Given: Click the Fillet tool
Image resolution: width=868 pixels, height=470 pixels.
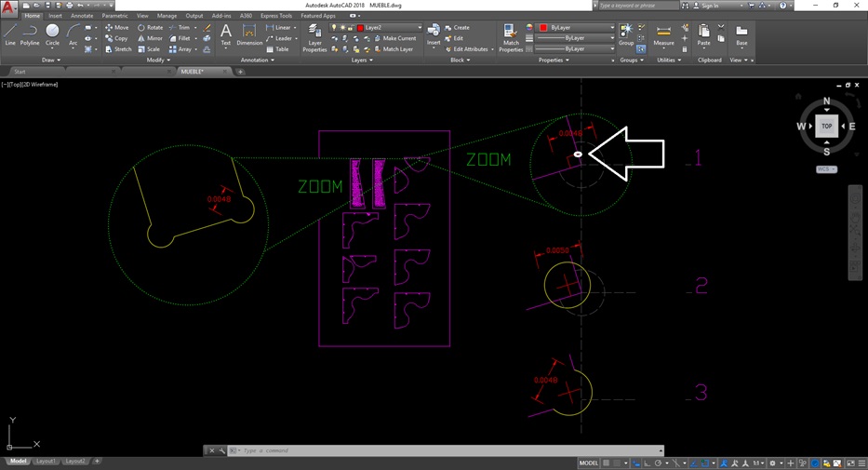Looking at the screenshot, I should click(x=180, y=38).
